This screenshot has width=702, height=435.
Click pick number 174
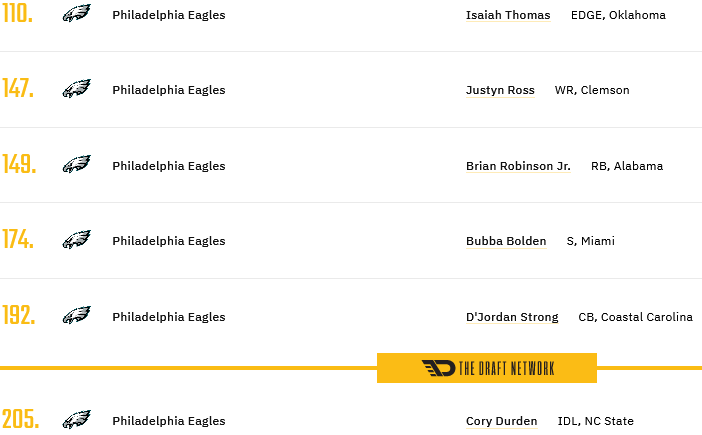click(x=18, y=240)
